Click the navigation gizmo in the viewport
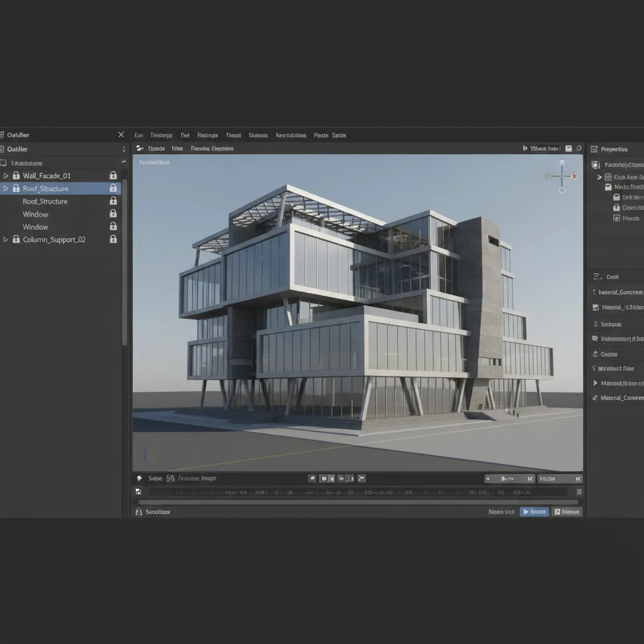Image resolution: width=644 pixels, height=644 pixels. (560, 177)
